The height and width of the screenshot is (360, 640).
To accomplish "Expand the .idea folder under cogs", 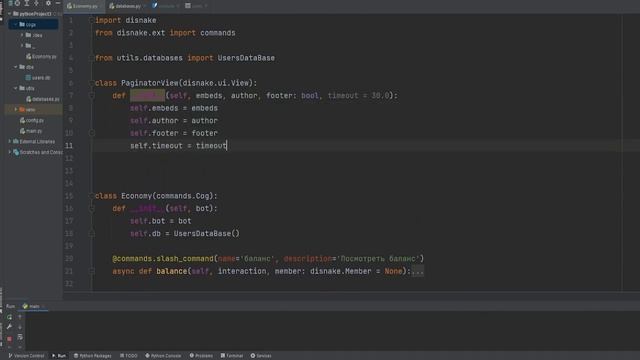I will 22,35.
